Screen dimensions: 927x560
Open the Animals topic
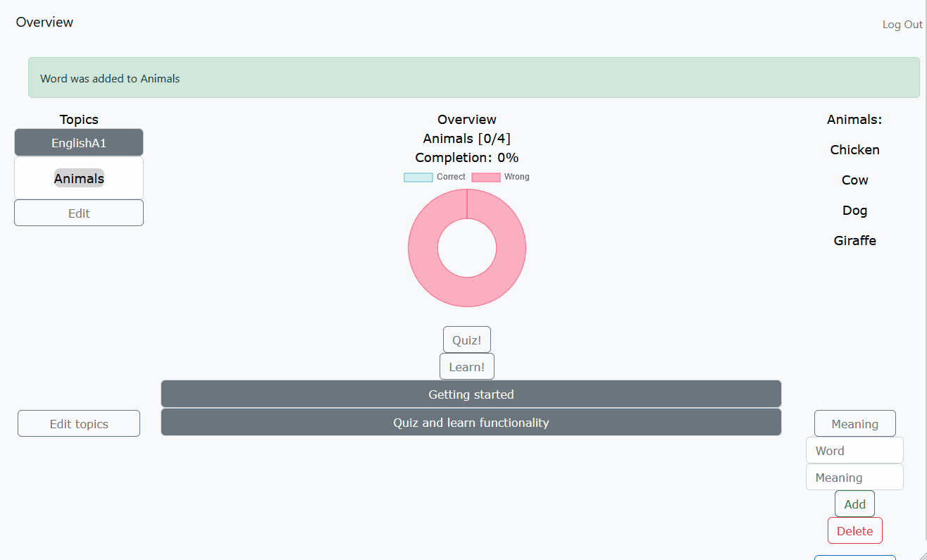pyautogui.click(x=79, y=179)
